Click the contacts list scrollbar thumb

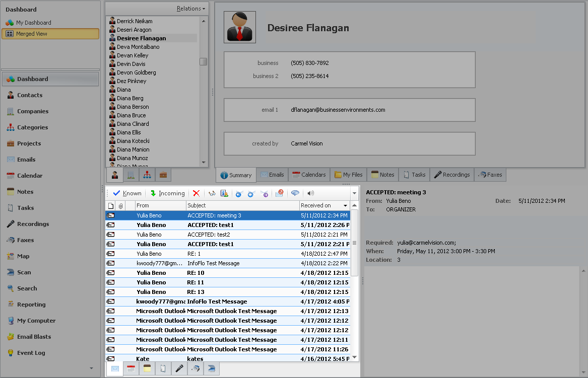coord(203,62)
